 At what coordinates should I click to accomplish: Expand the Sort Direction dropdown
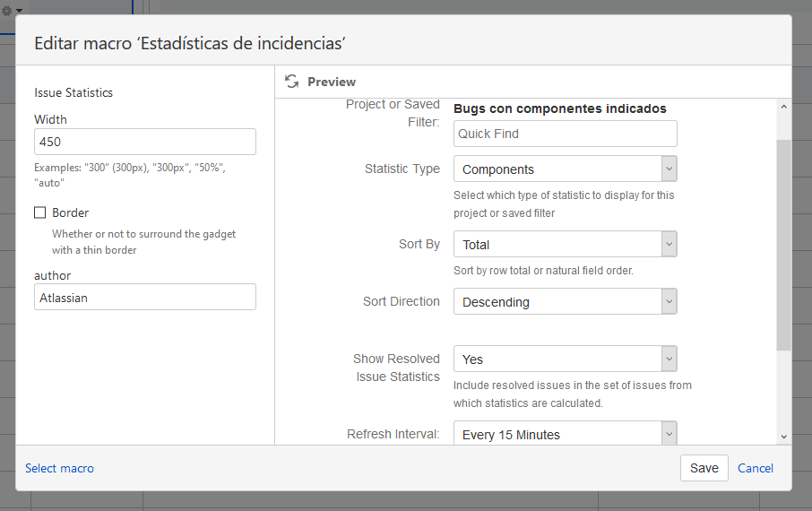(565, 301)
